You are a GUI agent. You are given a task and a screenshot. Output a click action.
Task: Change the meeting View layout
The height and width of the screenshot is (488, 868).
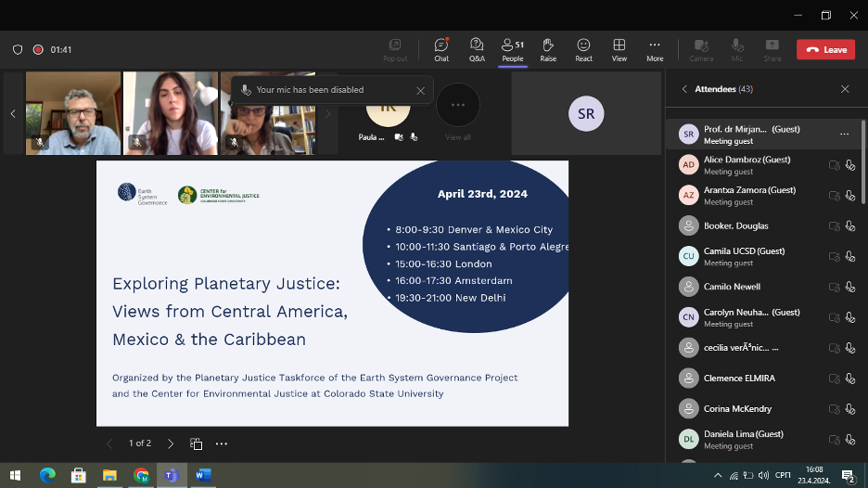pos(619,48)
